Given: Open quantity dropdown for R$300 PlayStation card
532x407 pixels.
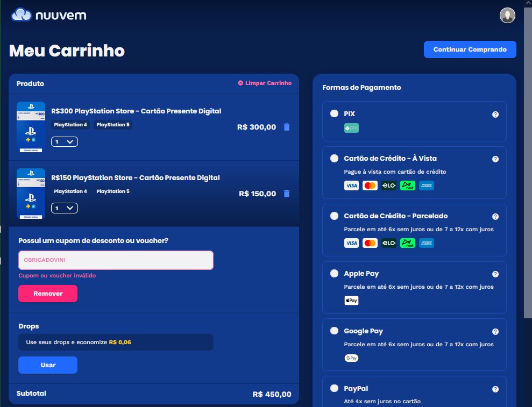Looking at the screenshot, I should click(65, 142).
